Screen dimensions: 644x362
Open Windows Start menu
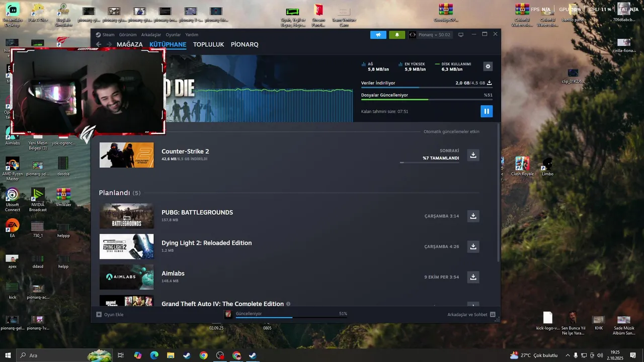pos(8,355)
